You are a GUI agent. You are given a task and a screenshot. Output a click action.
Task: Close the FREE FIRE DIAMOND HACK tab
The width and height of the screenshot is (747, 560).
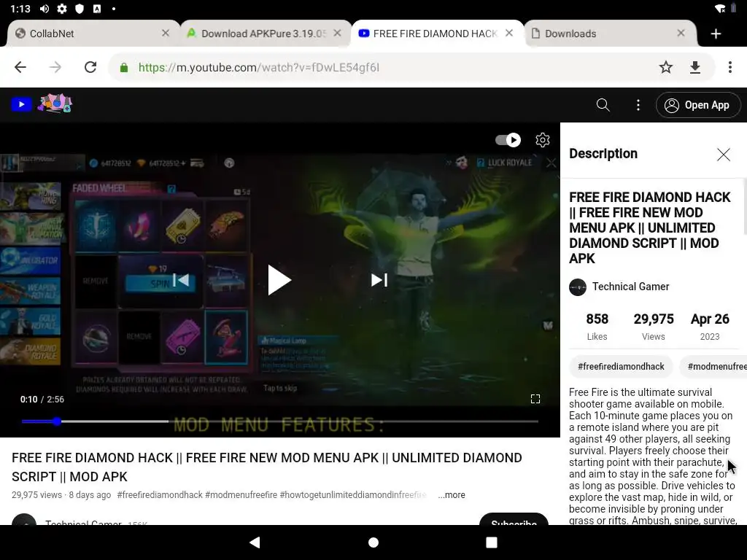coord(509,33)
